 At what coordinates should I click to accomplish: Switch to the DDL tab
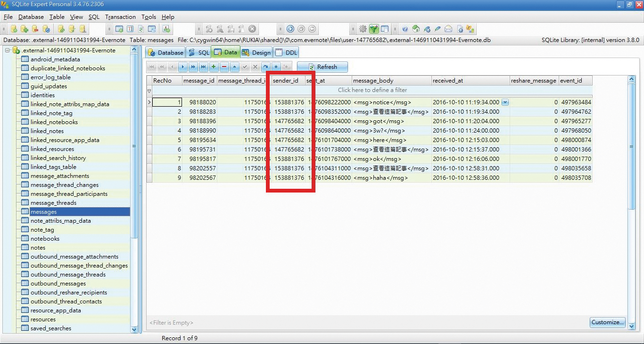click(x=286, y=52)
